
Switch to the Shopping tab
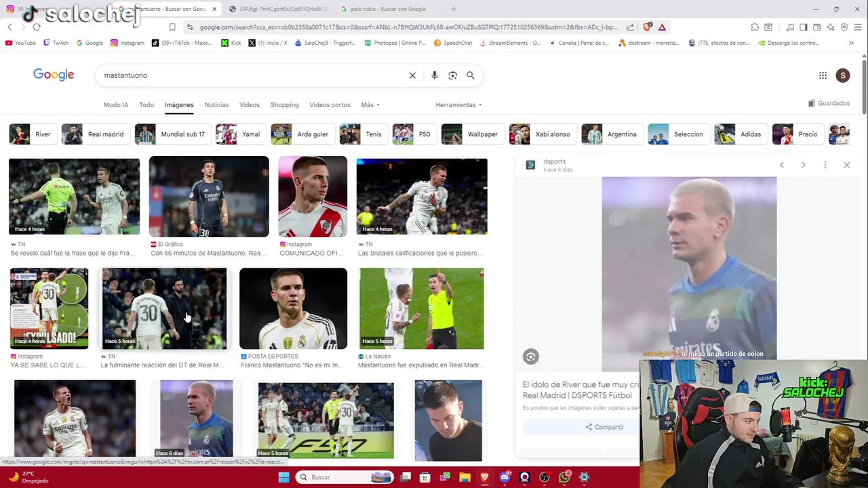(x=284, y=105)
